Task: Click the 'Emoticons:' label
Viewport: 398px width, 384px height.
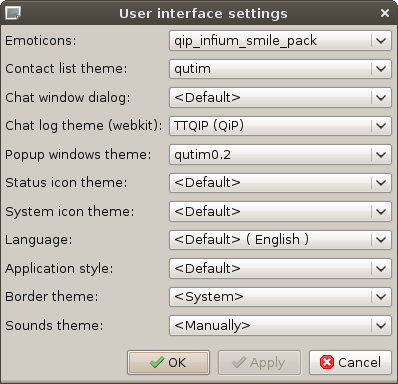Action: (41, 41)
